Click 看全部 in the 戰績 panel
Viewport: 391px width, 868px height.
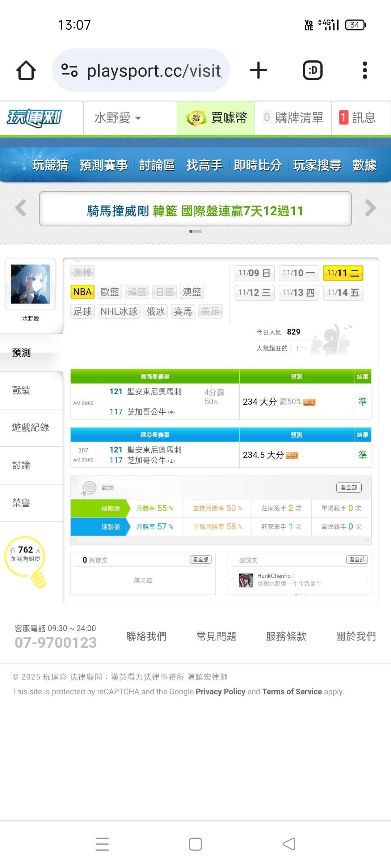349,488
